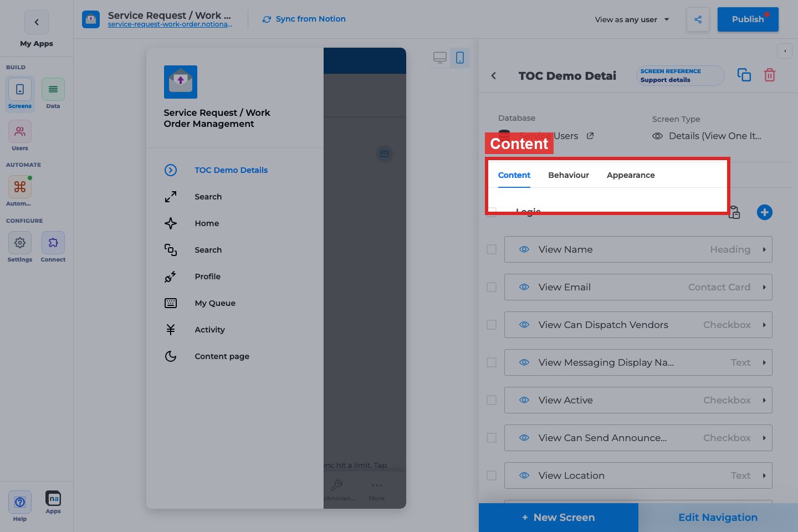This screenshot has width=798, height=532.
Task: Delete the screen with the trash icon
Action: click(x=770, y=75)
